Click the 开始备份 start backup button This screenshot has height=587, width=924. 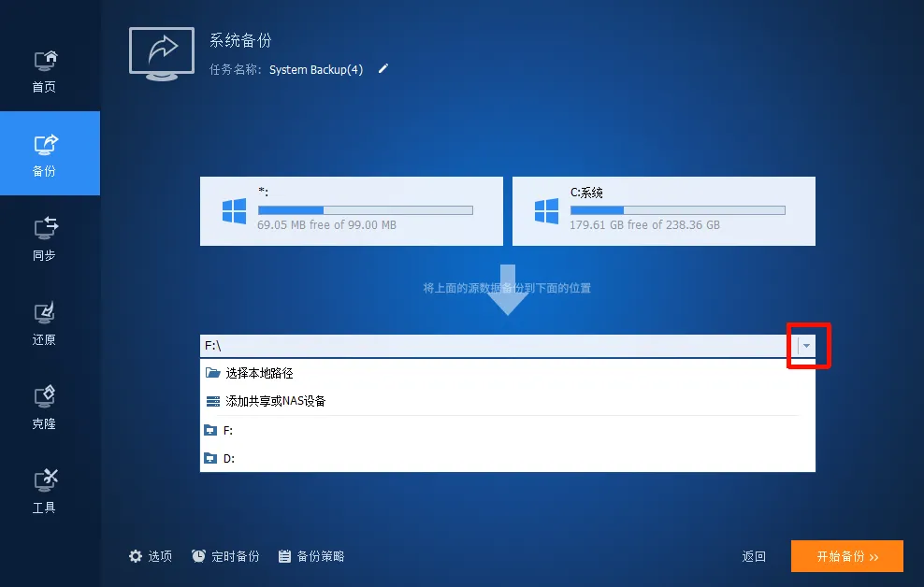tap(846, 555)
